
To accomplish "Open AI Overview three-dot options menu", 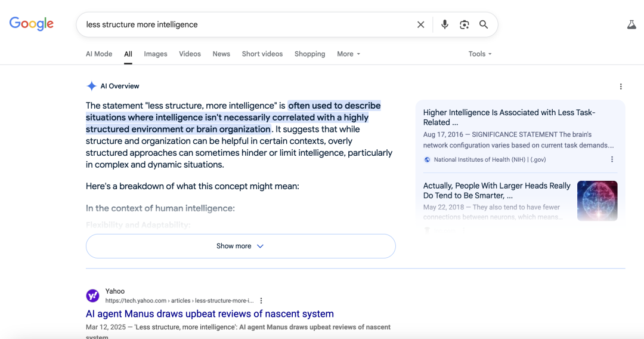I will 621,87.
